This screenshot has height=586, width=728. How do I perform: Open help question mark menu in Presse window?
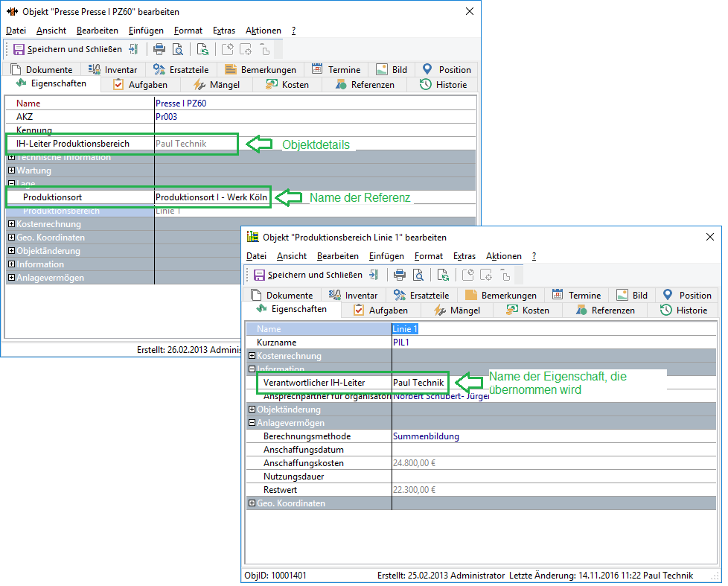tap(293, 31)
